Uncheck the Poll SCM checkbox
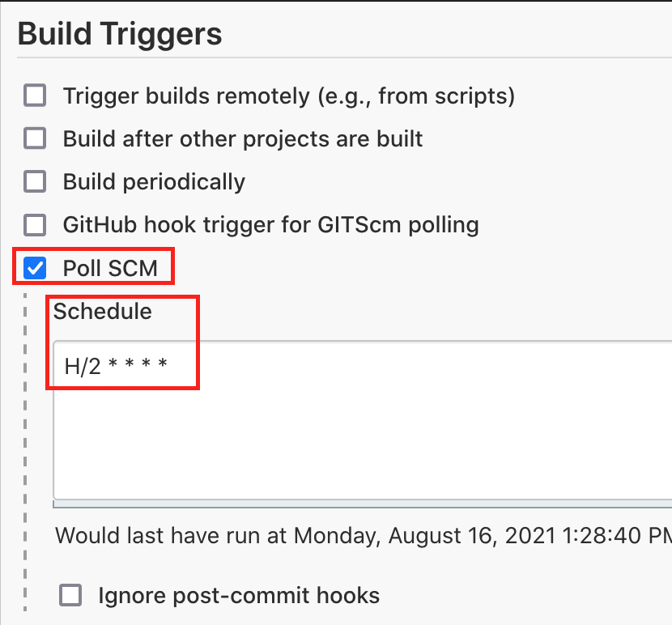 pyautogui.click(x=35, y=268)
